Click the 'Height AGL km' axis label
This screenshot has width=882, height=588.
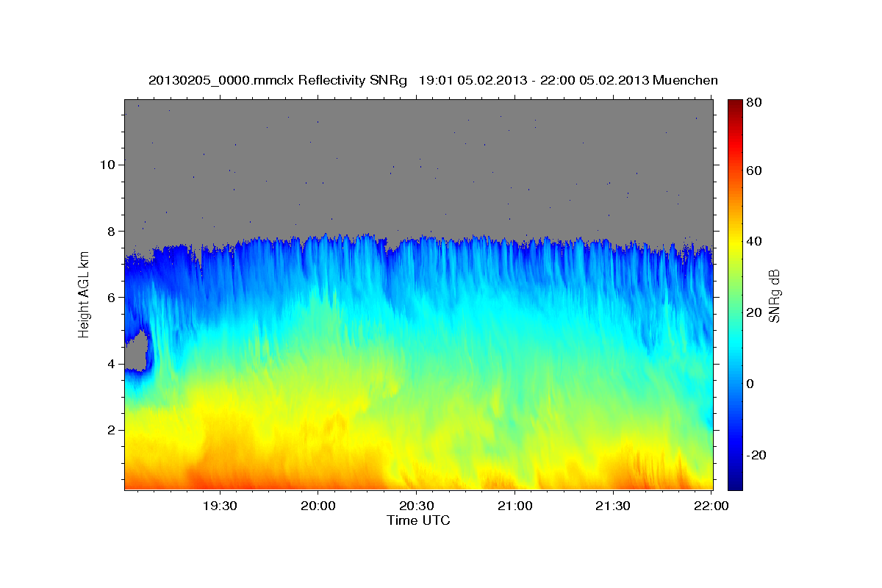point(85,294)
